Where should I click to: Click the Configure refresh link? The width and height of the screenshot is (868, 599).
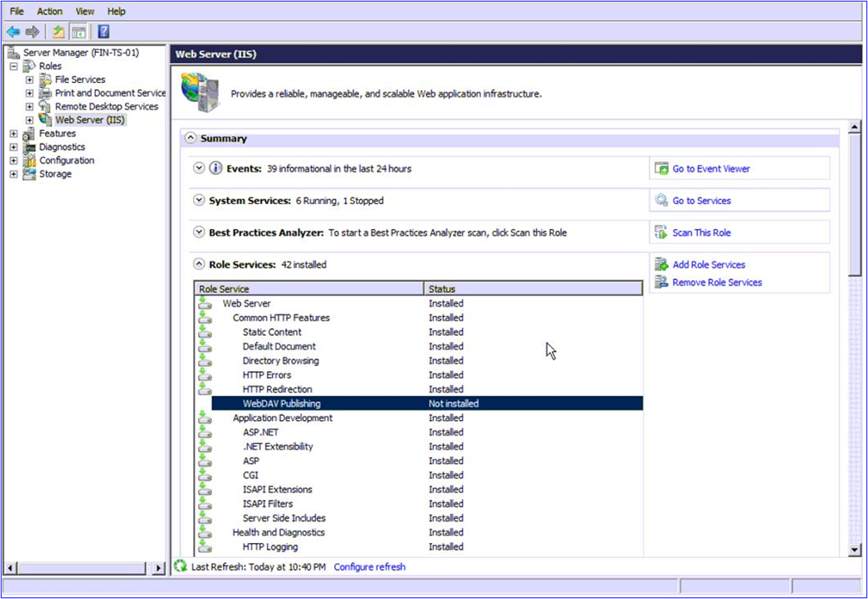[370, 566]
